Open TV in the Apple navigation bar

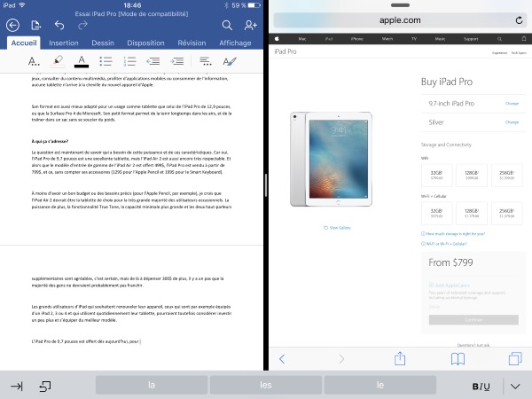[x=414, y=39]
